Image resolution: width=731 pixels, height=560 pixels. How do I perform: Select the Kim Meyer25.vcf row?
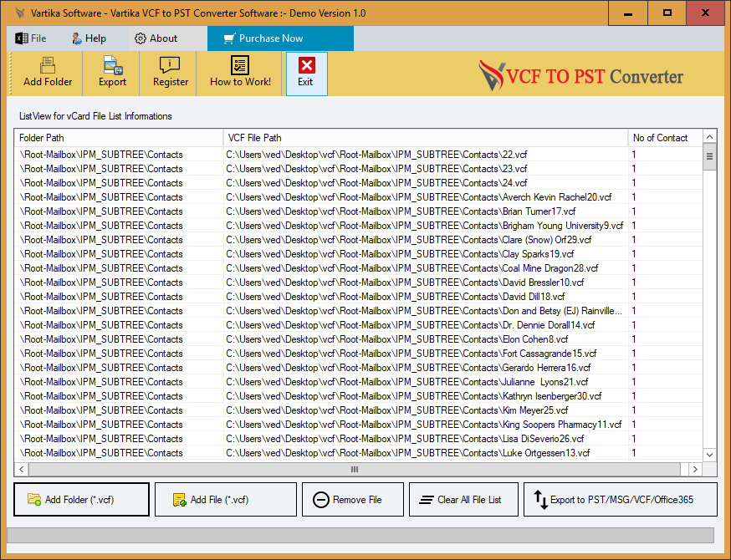point(358,410)
